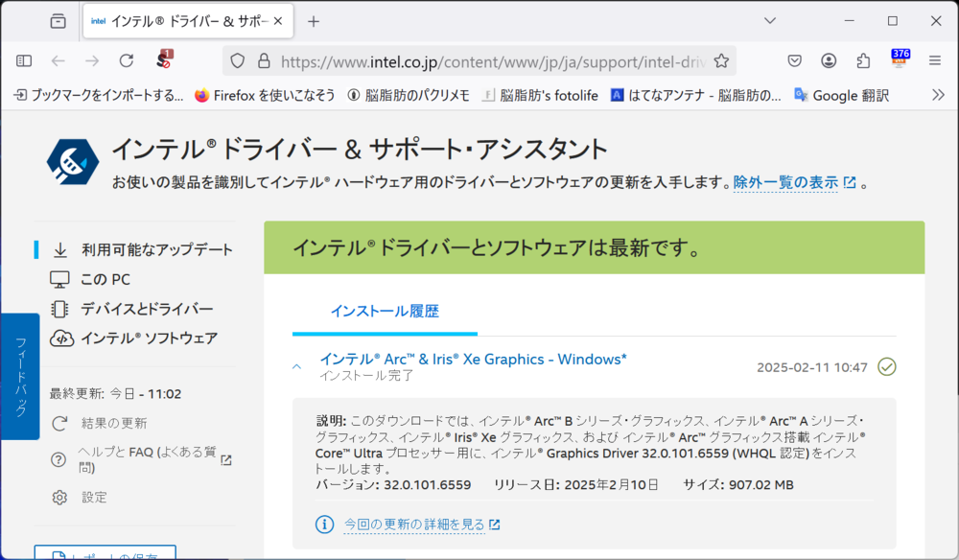Select 利用可能なアップデート in sidebar
The width and height of the screenshot is (959, 560).
click(157, 249)
